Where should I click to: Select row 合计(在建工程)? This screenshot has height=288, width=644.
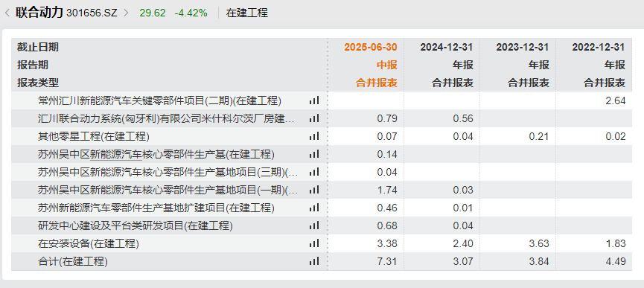pyautogui.click(x=321, y=261)
